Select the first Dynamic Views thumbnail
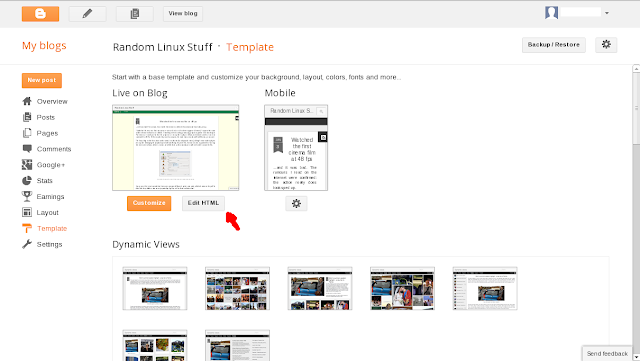640x361 pixels. (x=155, y=288)
